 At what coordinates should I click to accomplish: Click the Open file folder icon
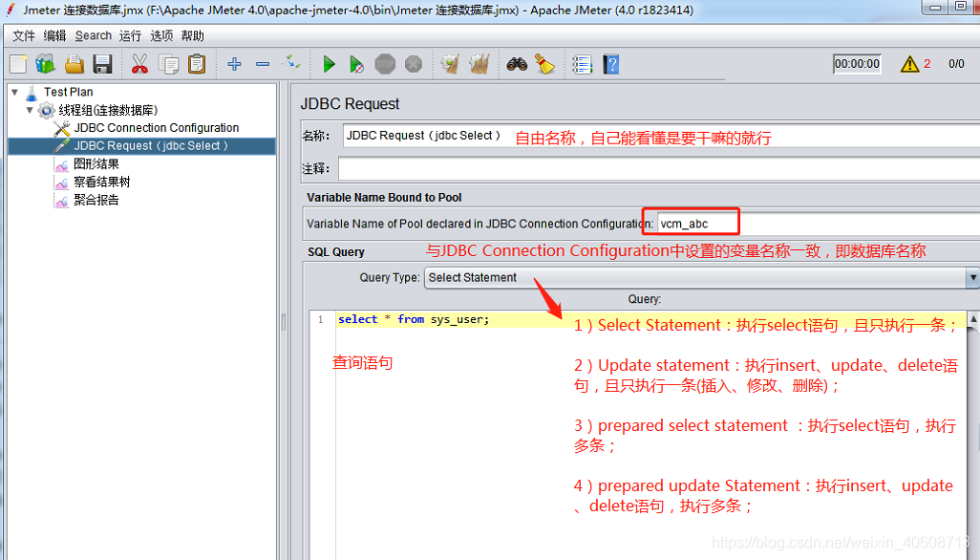pyautogui.click(x=75, y=64)
